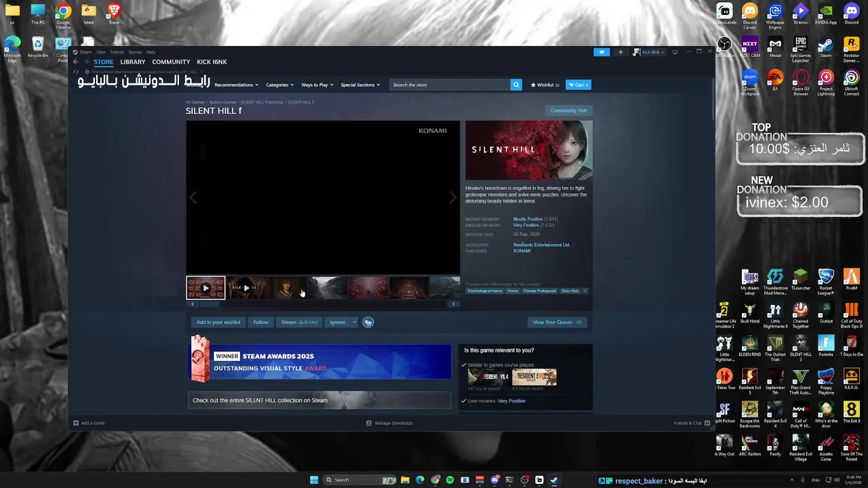Viewport: 868px width, 488px height.
Task: Open Steam Big Picture mode icon
Action: point(675,52)
